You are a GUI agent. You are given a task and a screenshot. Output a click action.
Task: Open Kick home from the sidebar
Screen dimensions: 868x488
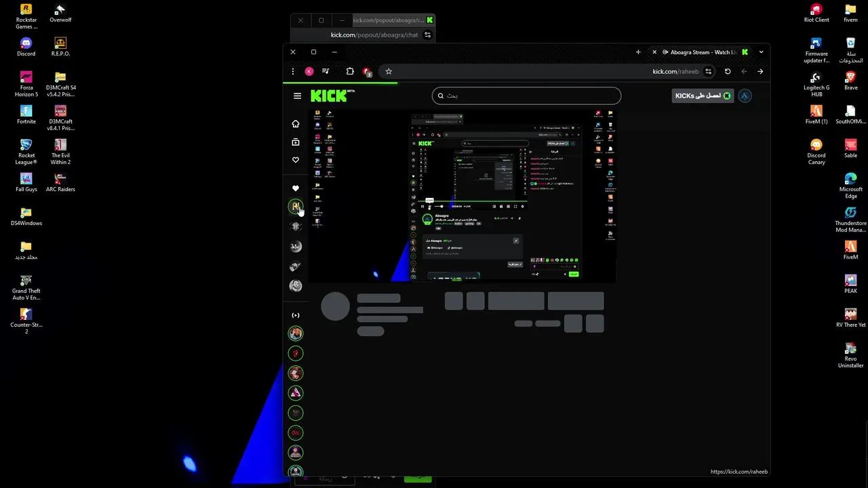296,123
